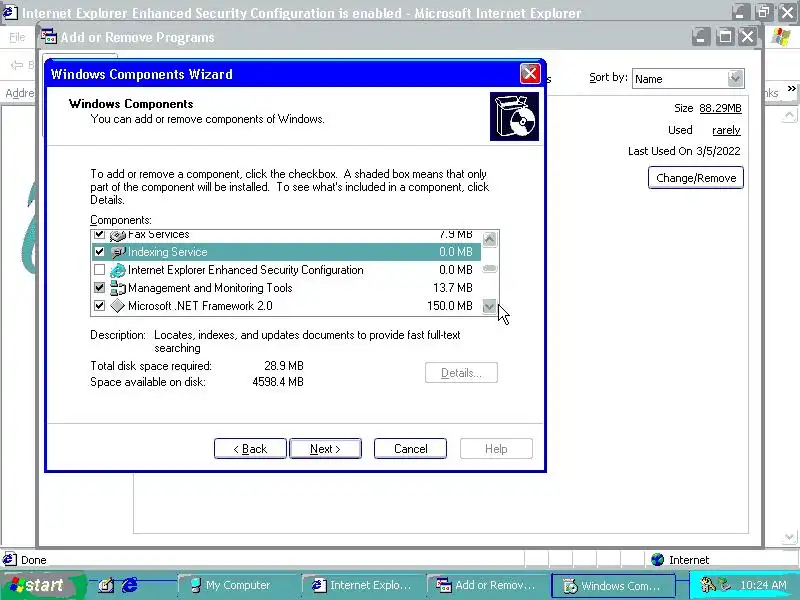Click the Next button in wizard
Viewport: 800px width, 600px height.
326,448
